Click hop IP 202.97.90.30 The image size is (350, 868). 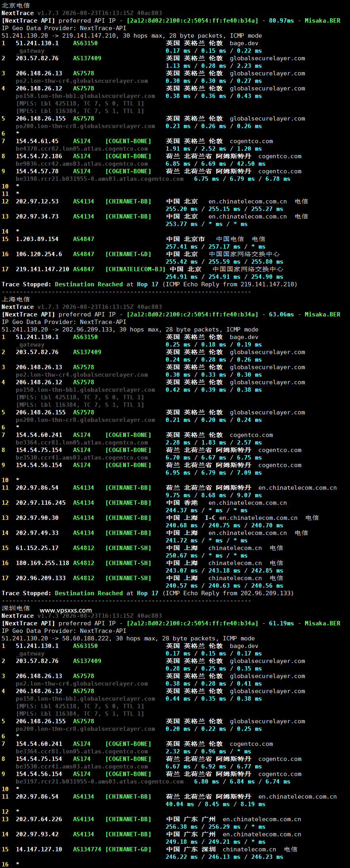[x=37, y=518]
